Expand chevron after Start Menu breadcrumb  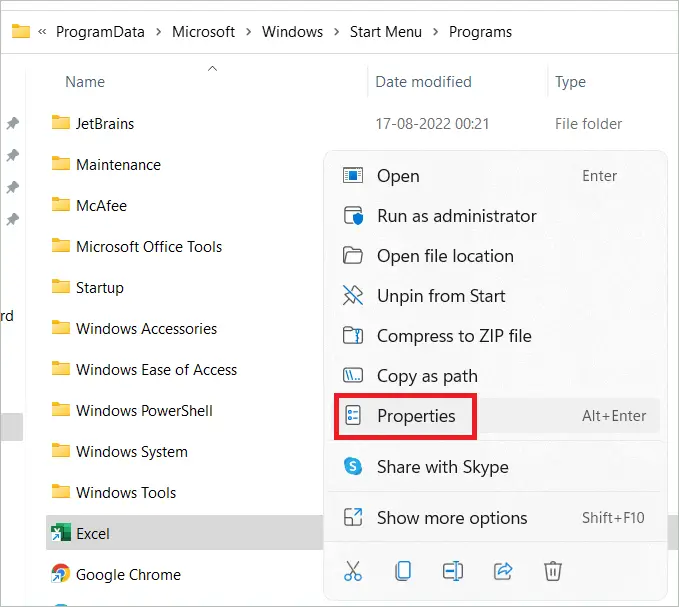[435, 32]
